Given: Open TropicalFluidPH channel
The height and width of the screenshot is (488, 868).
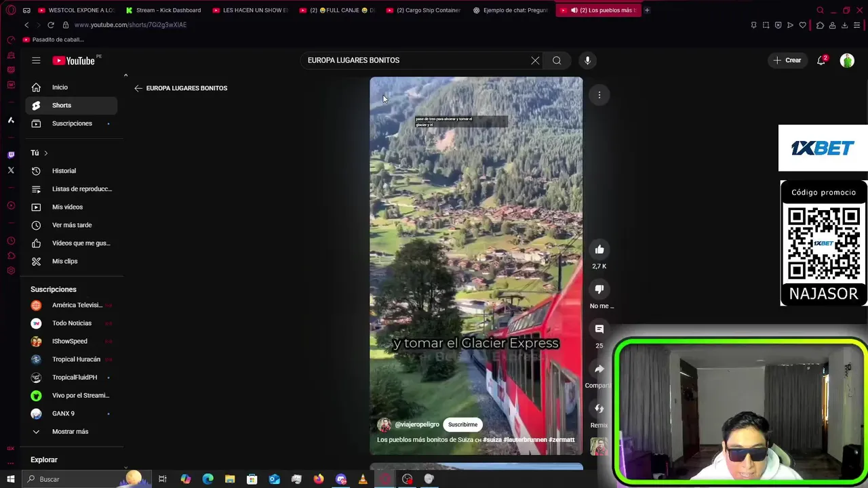Looking at the screenshot, I should coord(71,378).
